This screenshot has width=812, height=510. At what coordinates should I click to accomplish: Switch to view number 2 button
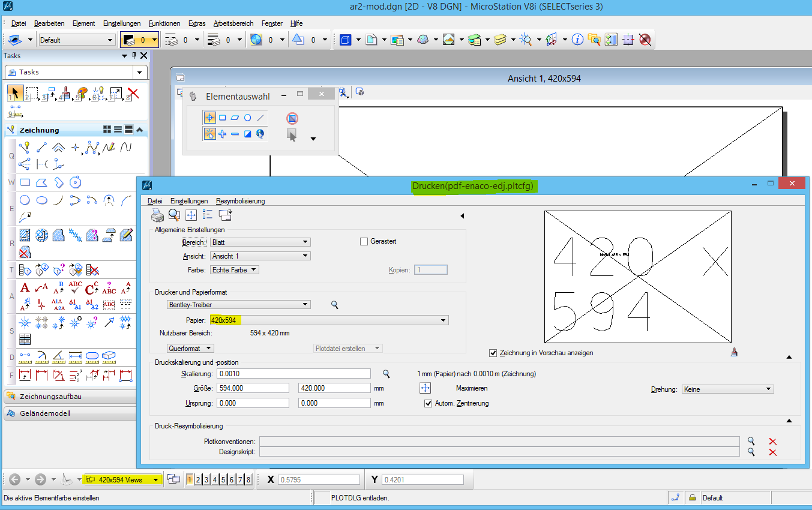[x=197, y=479]
